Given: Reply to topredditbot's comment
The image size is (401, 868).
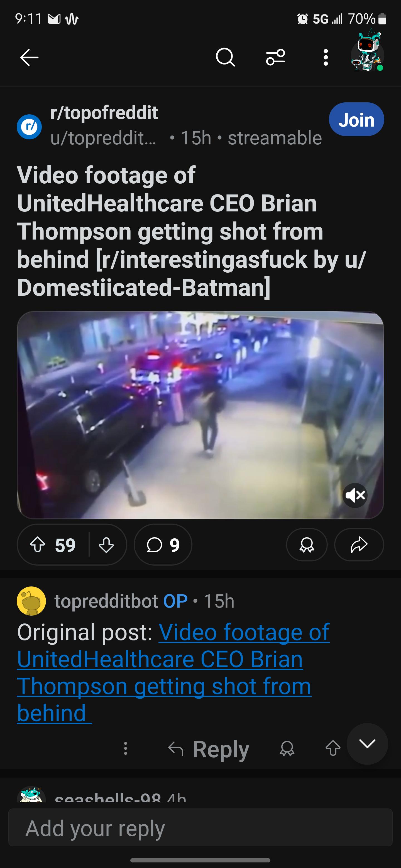Looking at the screenshot, I should (209, 748).
